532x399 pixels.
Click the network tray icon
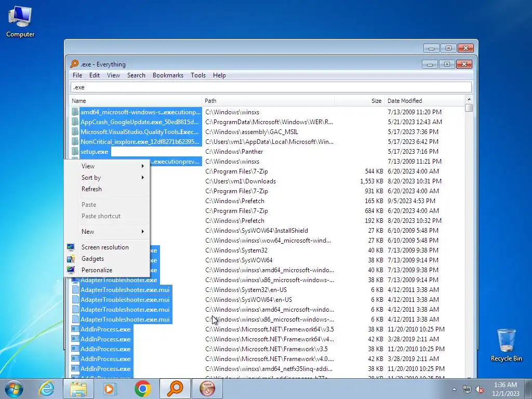(467, 390)
